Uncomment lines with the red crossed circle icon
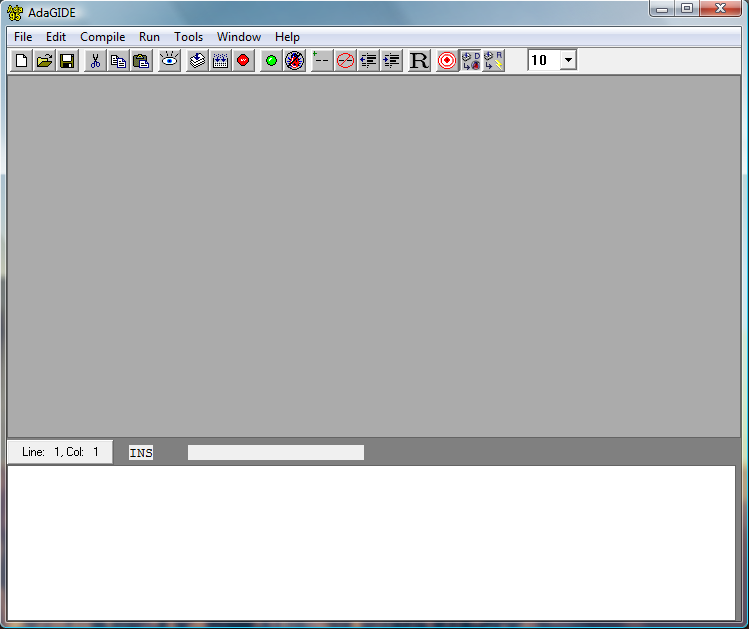This screenshot has height=629, width=749. tap(345, 61)
